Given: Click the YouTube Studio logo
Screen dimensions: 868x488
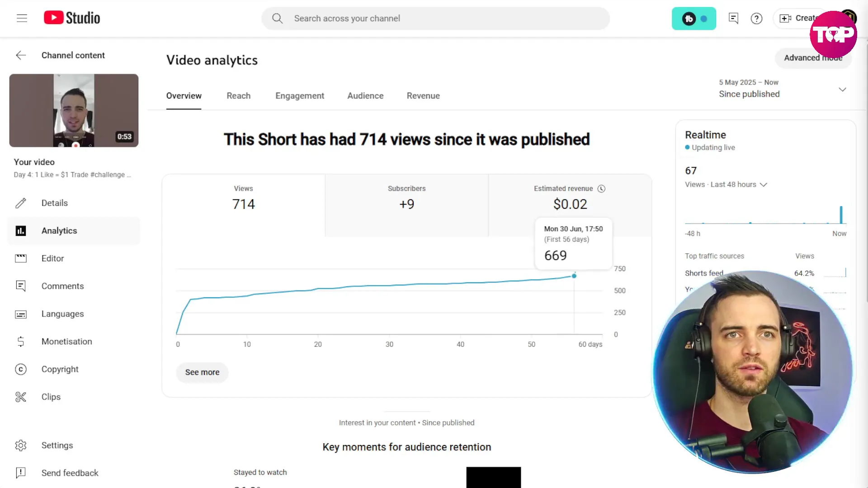Looking at the screenshot, I should point(72,18).
